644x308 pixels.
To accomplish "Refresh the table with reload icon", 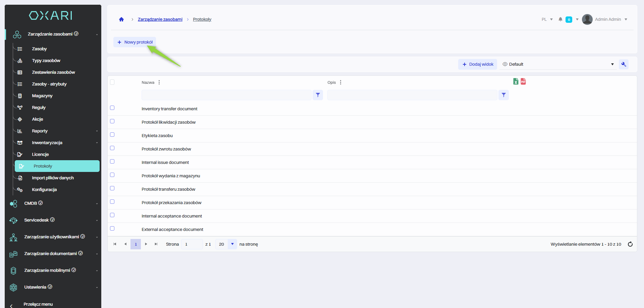I will 630,244.
